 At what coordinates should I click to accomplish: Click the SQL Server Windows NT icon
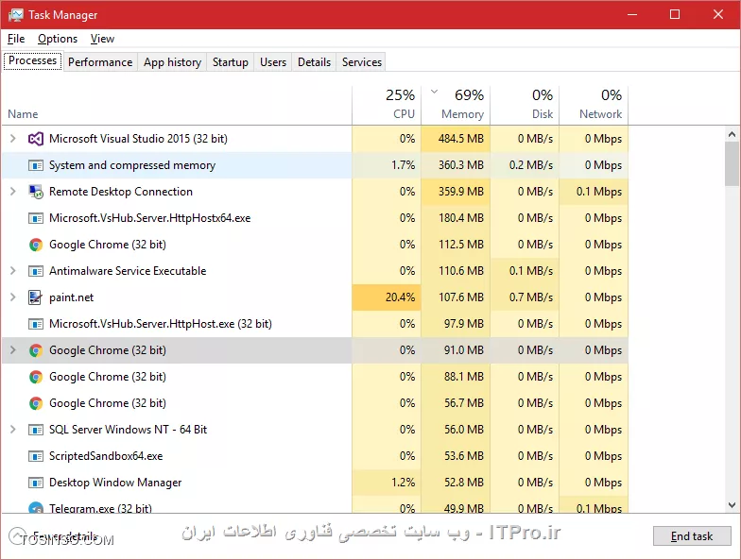[x=36, y=430]
